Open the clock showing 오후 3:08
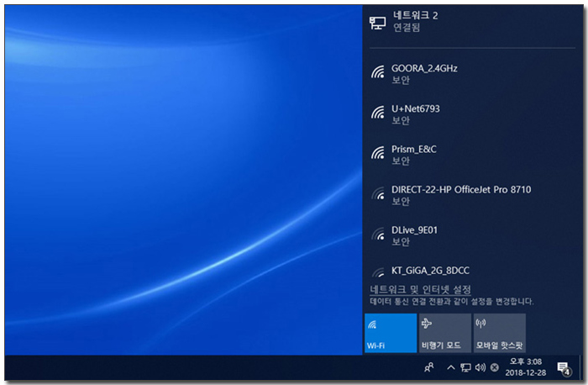Screen dimensions: 588x385 click(x=525, y=367)
